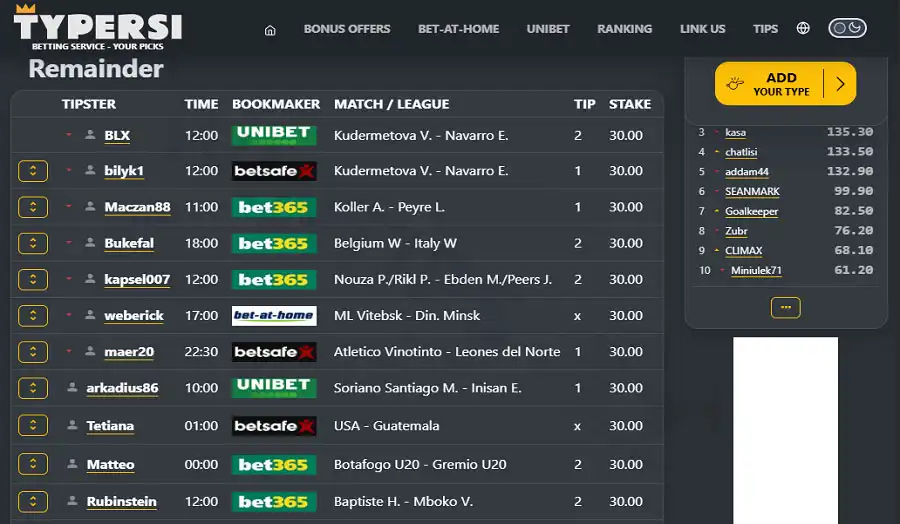Click the bet365 logo in Maczan88 row
The height and width of the screenshot is (524, 900).
click(274, 207)
